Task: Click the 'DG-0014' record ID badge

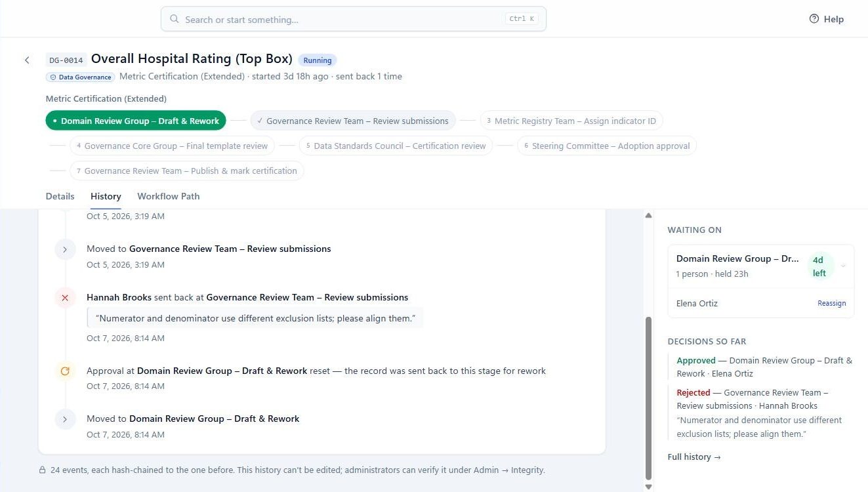Action: coord(66,60)
